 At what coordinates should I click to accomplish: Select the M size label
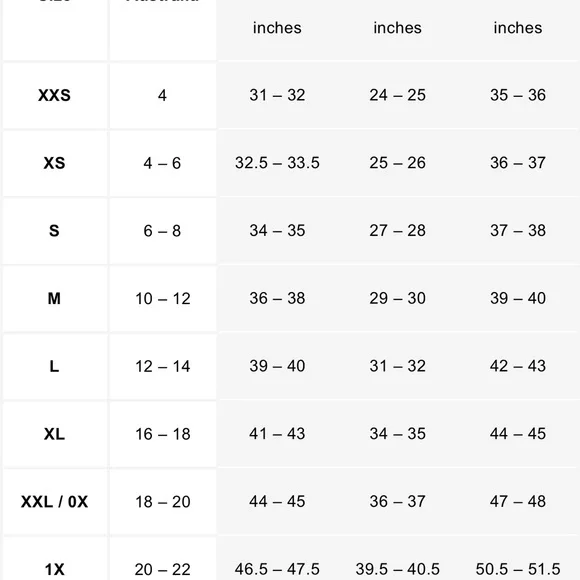54,299
